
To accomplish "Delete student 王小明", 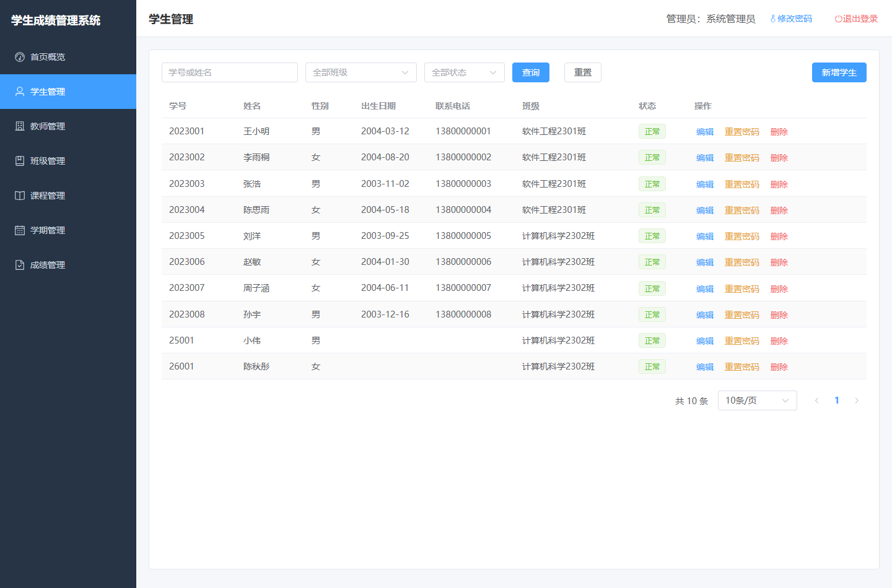I will 779,132.
